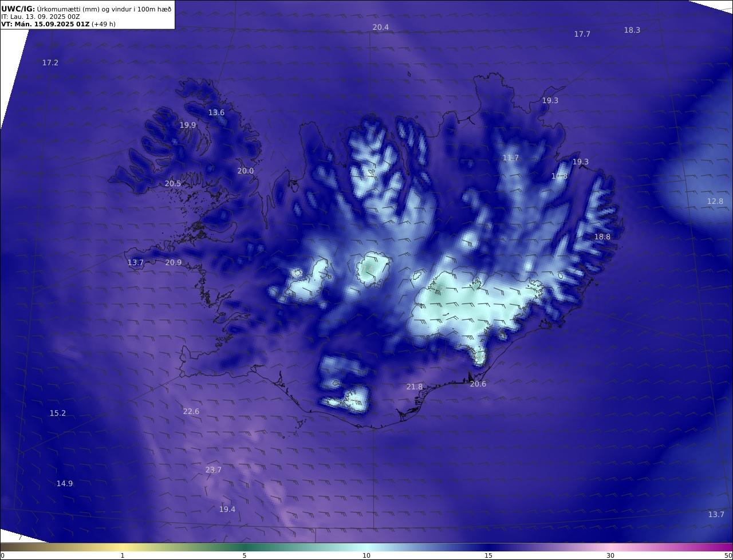The height and width of the screenshot is (560, 733).
Task: Click the colorbar tick label 50
Action: pos(728,555)
